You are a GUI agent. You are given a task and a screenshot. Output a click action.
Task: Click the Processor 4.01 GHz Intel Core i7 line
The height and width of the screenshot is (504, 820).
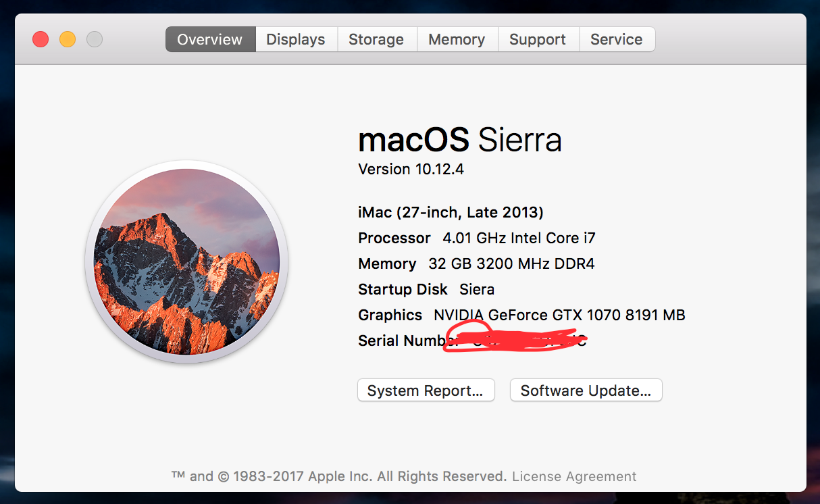point(477,238)
